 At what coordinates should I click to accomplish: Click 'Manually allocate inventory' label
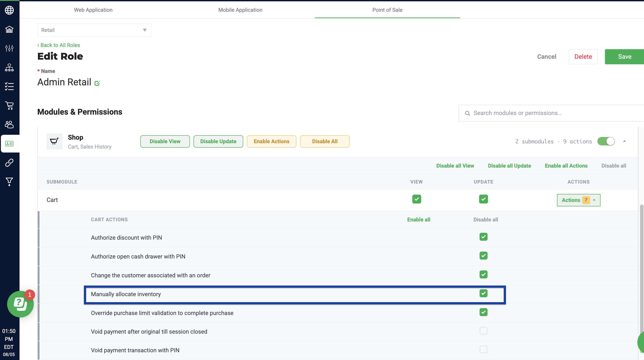(126, 294)
